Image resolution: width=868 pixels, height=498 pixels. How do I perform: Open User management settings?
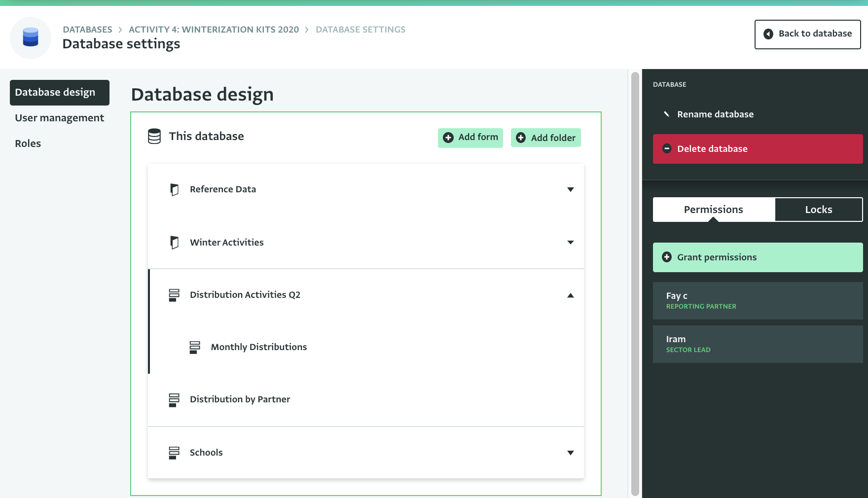(x=59, y=117)
